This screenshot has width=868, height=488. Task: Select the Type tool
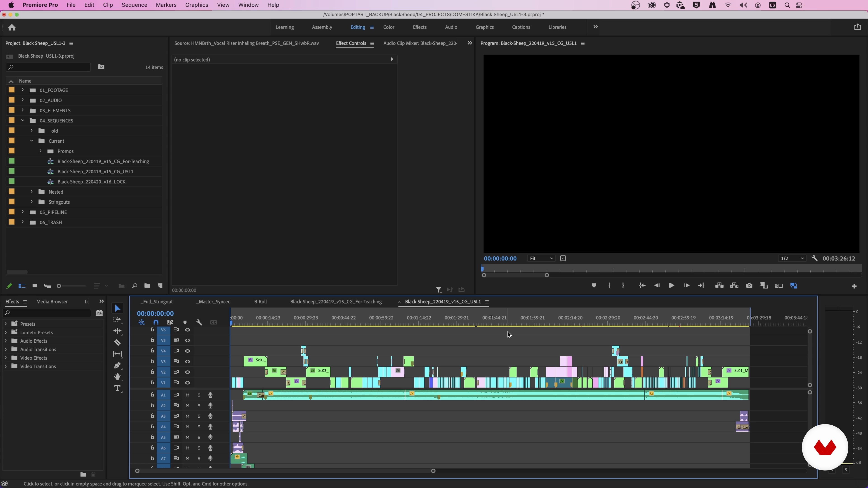(117, 388)
